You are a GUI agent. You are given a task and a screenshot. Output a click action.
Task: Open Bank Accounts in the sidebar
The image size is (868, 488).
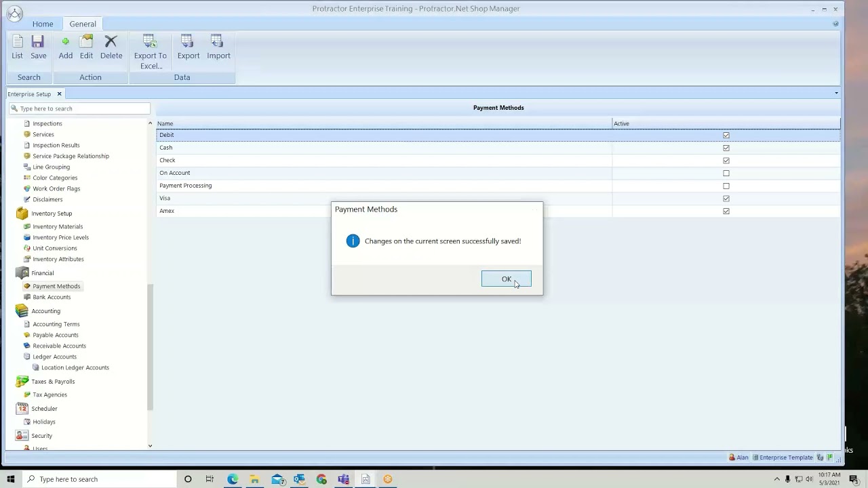pos(52,297)
